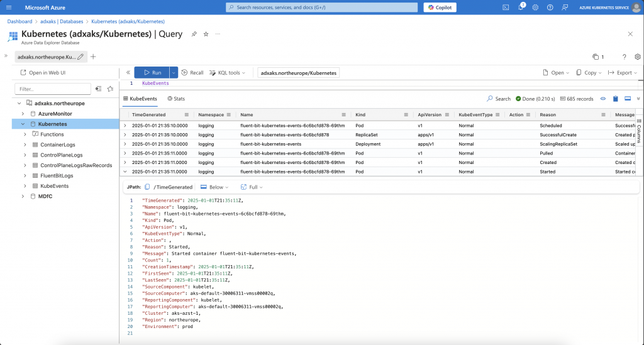644x345 pixels.
Task: Collapse the Kubernetes database node
Action: pyautogui.click(x=23, y=124)
